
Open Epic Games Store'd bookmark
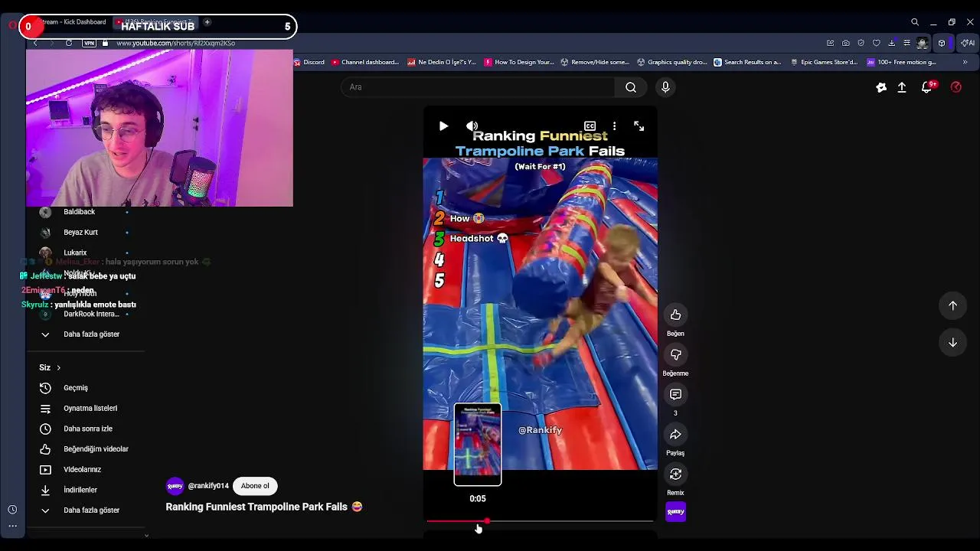(x=825, y=62)
